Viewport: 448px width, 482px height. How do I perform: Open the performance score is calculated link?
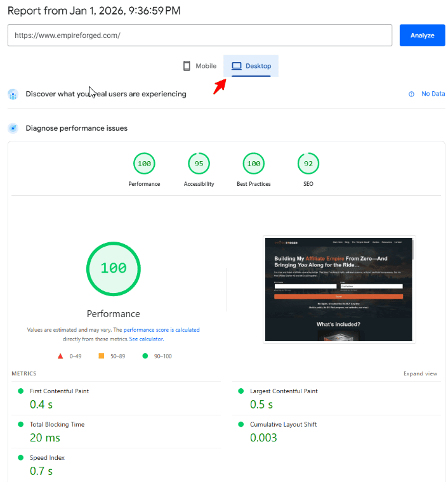(161, 330)
